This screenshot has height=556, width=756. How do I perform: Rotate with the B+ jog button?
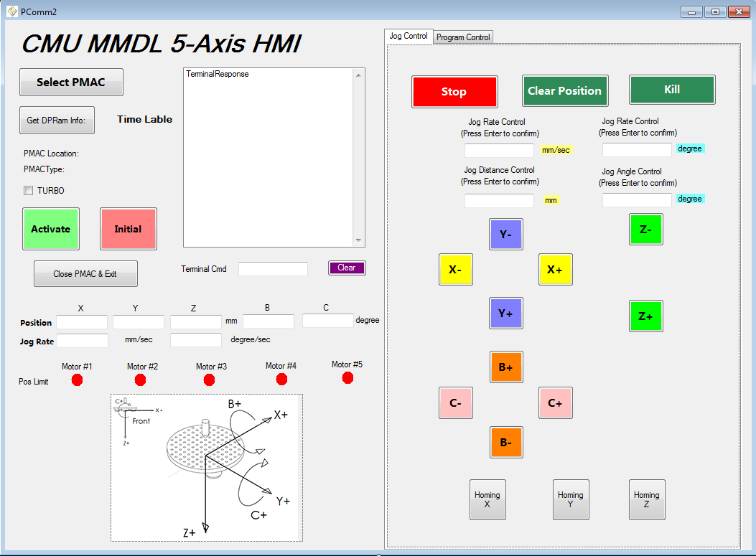point(505,367)
